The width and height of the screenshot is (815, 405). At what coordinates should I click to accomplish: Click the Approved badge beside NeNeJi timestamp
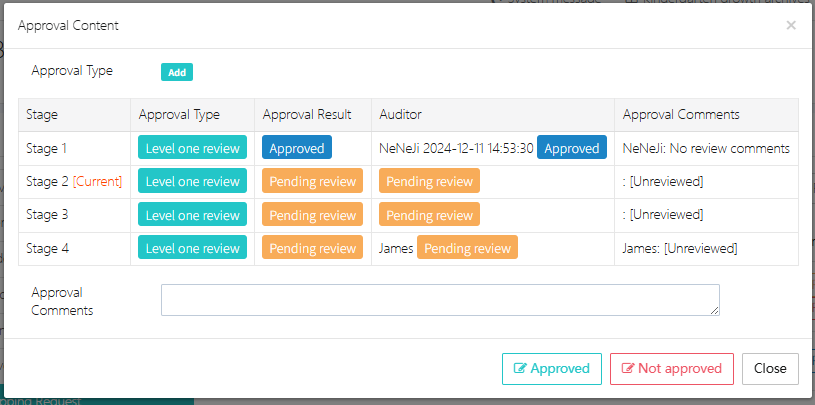(x=572, y=148)
